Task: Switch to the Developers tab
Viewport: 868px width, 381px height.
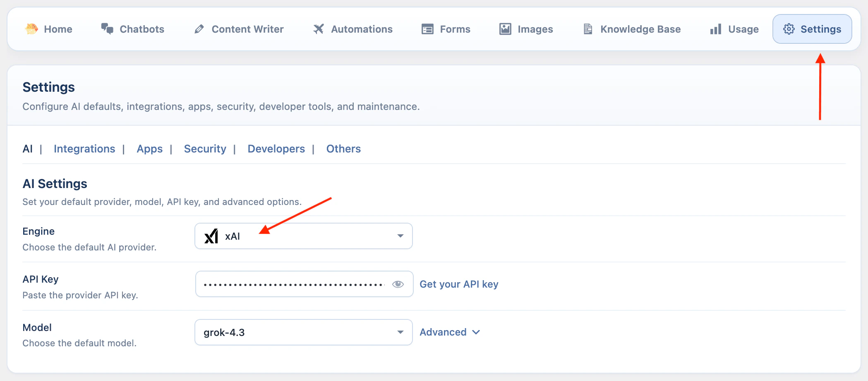Action: [276, 149]
